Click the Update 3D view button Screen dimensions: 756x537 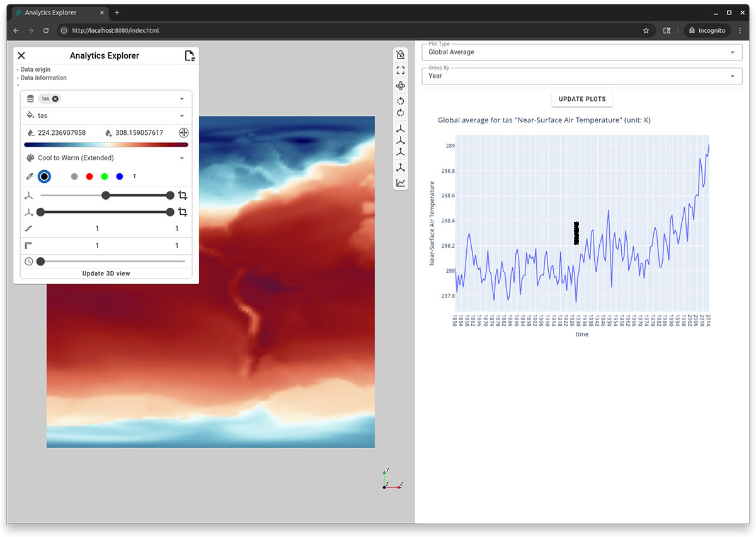click(x=105, y=273)
